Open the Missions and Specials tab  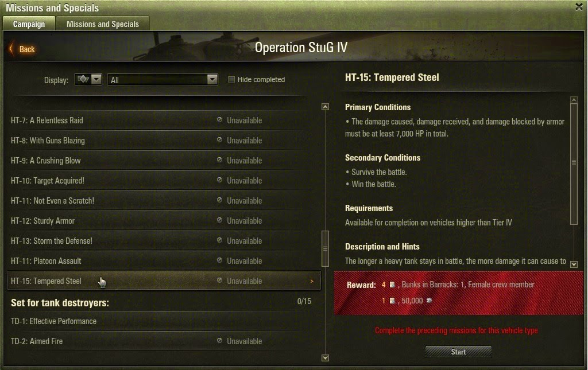pyautogui.click(x=103, y=24)
